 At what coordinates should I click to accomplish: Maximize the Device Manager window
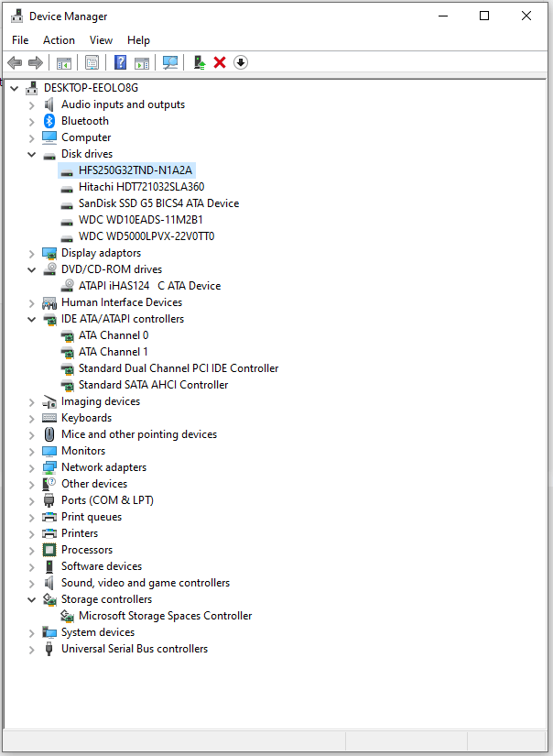tap(484, 16)
